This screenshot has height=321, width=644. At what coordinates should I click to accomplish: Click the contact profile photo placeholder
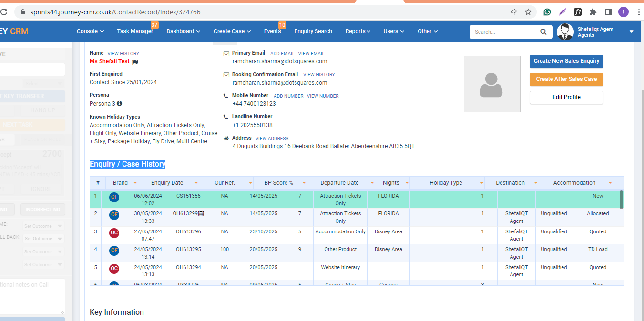click(x=492, y=84)
